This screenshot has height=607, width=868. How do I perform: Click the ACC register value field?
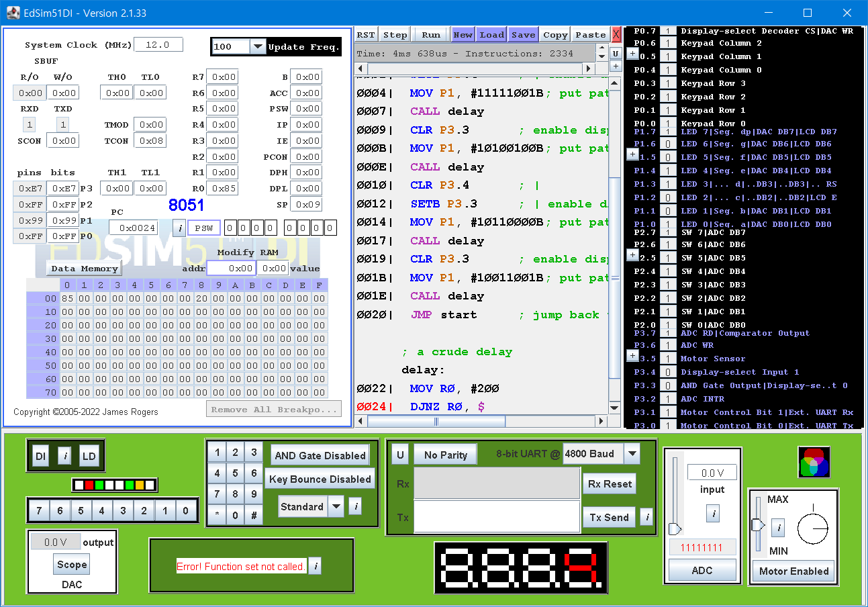(305, 93)
